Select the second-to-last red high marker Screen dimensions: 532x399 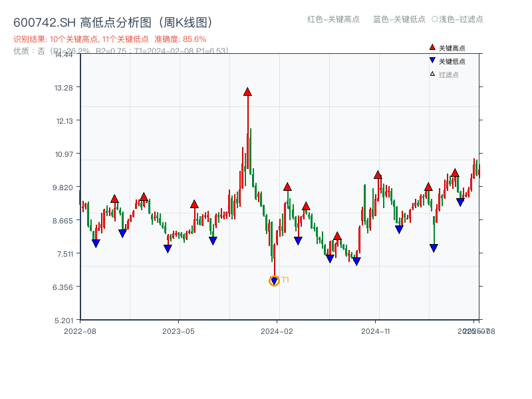tap(428, 187)
